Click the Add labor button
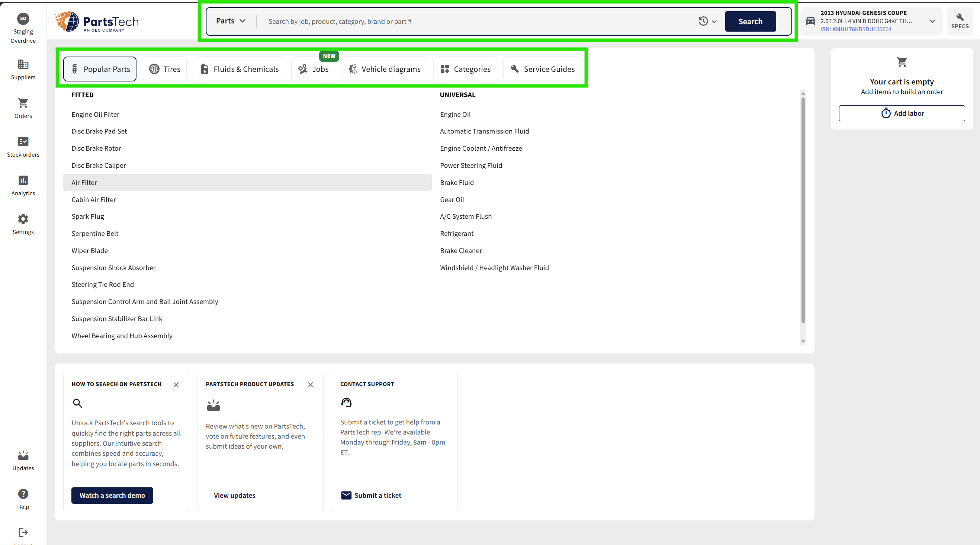The width and height of the screenshot is (980, 545). pyautogui.click(x=902, y=113)
